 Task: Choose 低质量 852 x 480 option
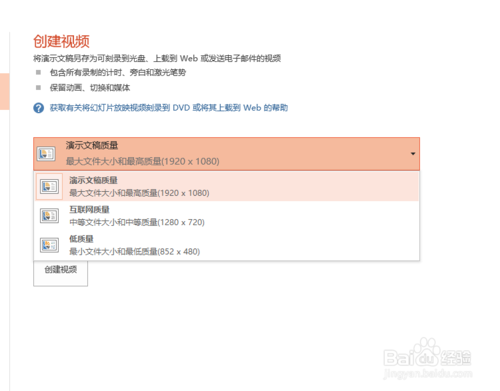(226, 245)
